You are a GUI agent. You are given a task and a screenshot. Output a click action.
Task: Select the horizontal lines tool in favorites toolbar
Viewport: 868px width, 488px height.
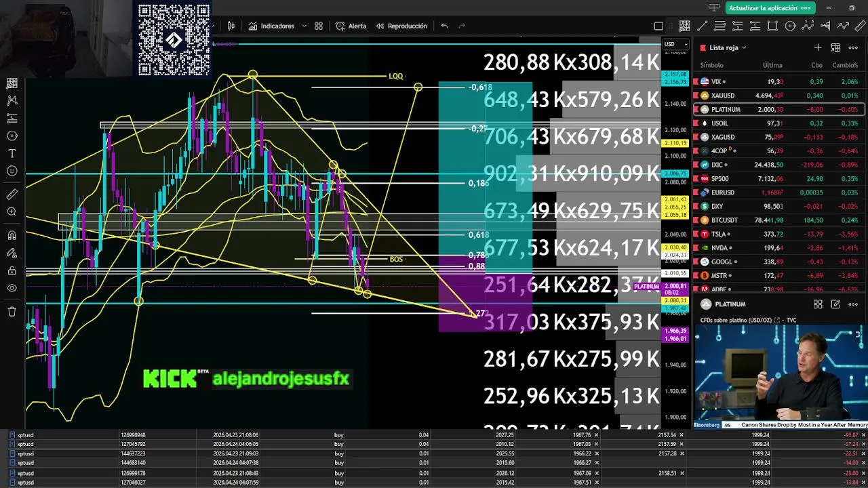720,26
